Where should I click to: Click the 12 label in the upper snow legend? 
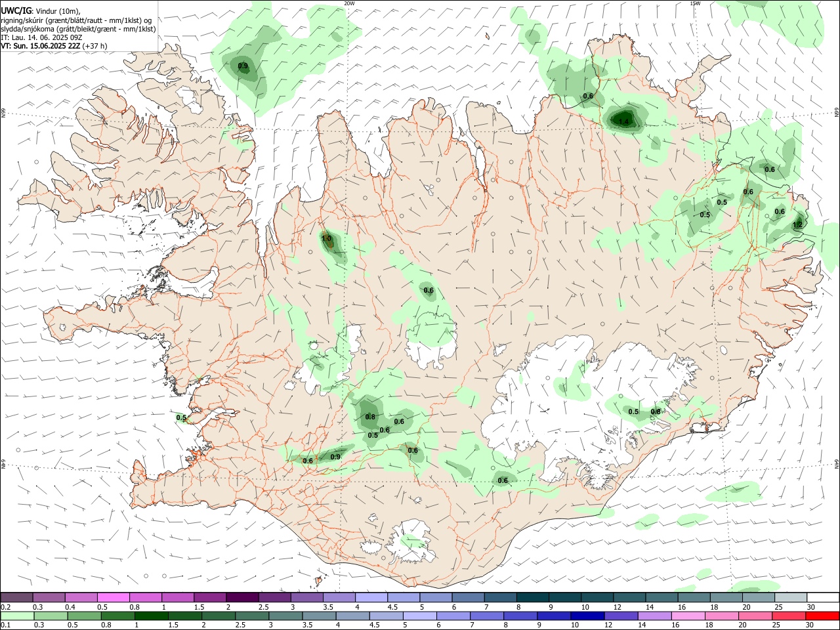click(618, 607)
